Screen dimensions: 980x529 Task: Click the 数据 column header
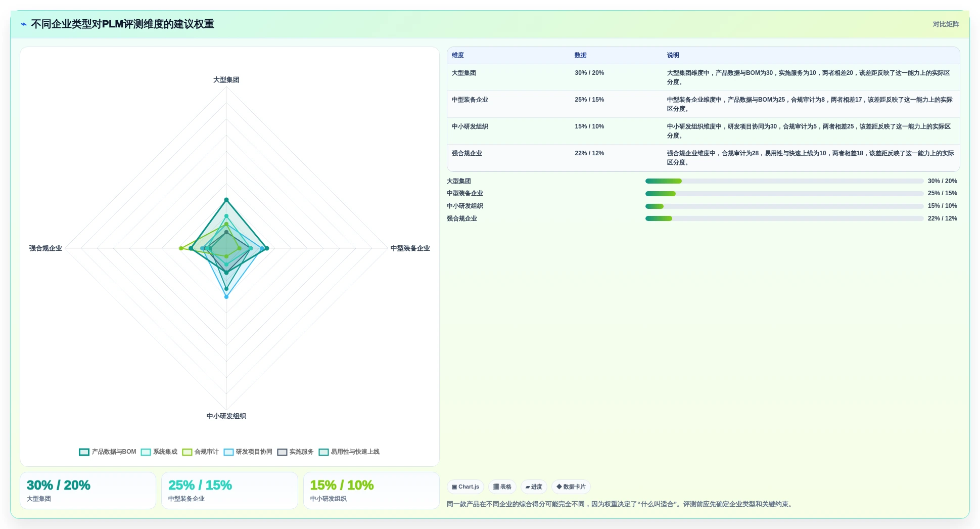tap(581, 56)
